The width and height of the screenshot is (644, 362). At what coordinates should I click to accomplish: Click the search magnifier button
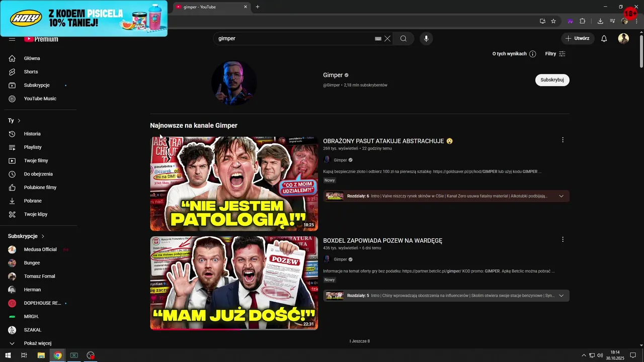coord(404,38)
